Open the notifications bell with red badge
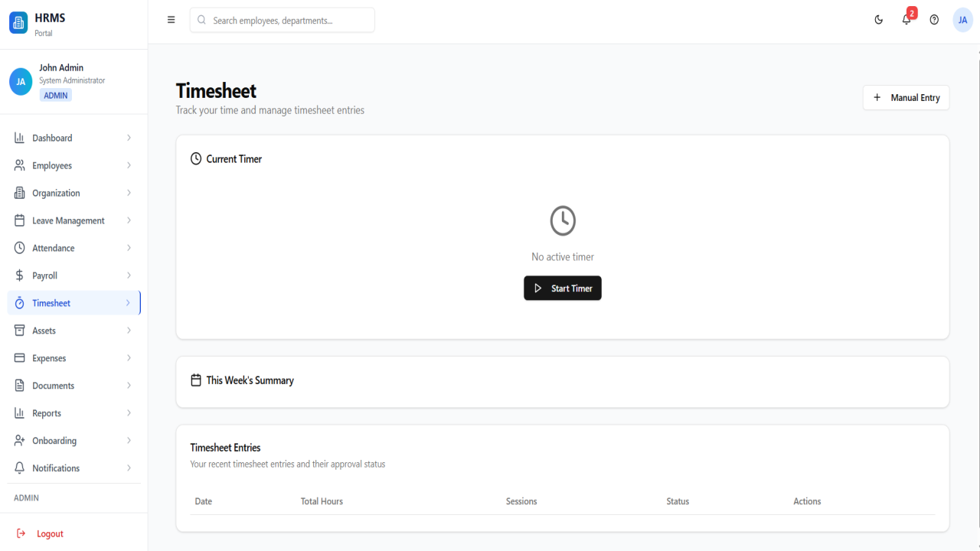980x551 pixels. (906, 20)
